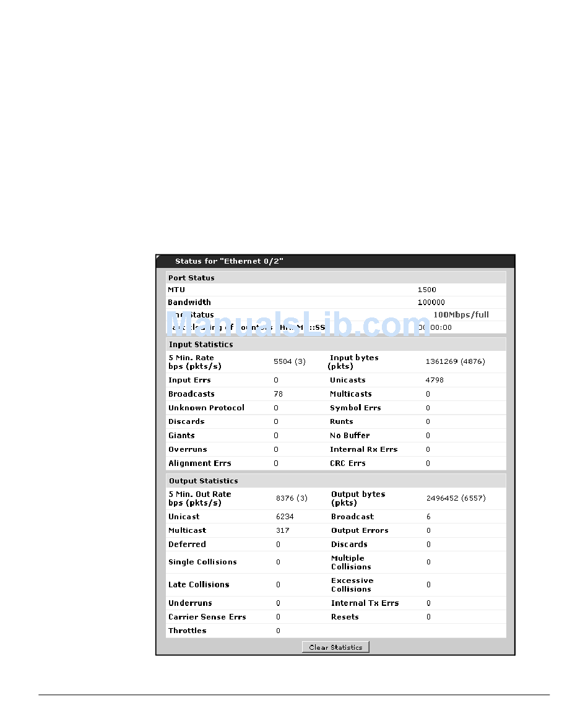
Task: Select the Internal Tx Errs label
Action: [x=365, y=603]
